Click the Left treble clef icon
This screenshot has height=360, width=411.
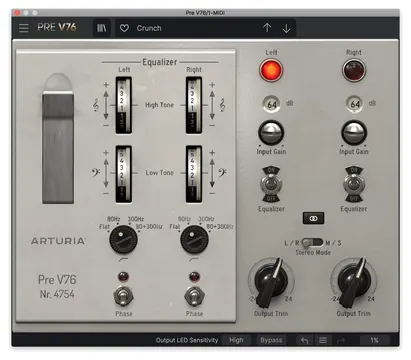96,105
